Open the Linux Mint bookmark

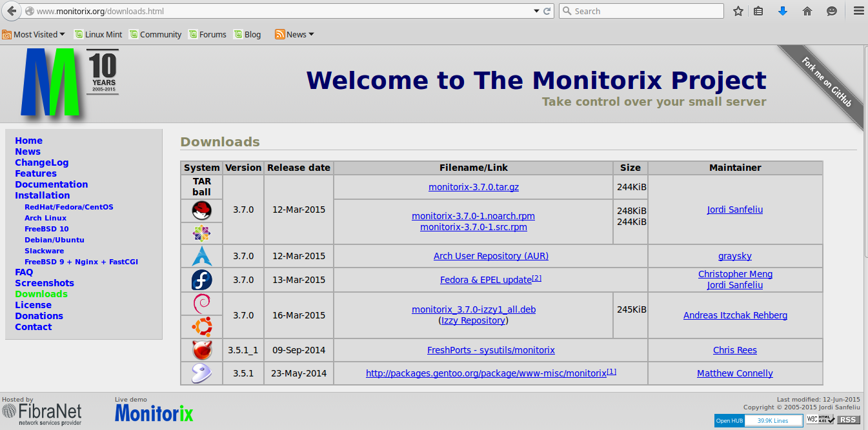click(98, 34)
